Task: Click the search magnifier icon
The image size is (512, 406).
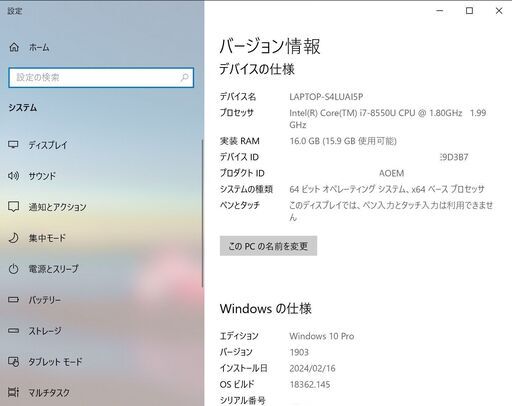Action: click(x=184, y=78)
